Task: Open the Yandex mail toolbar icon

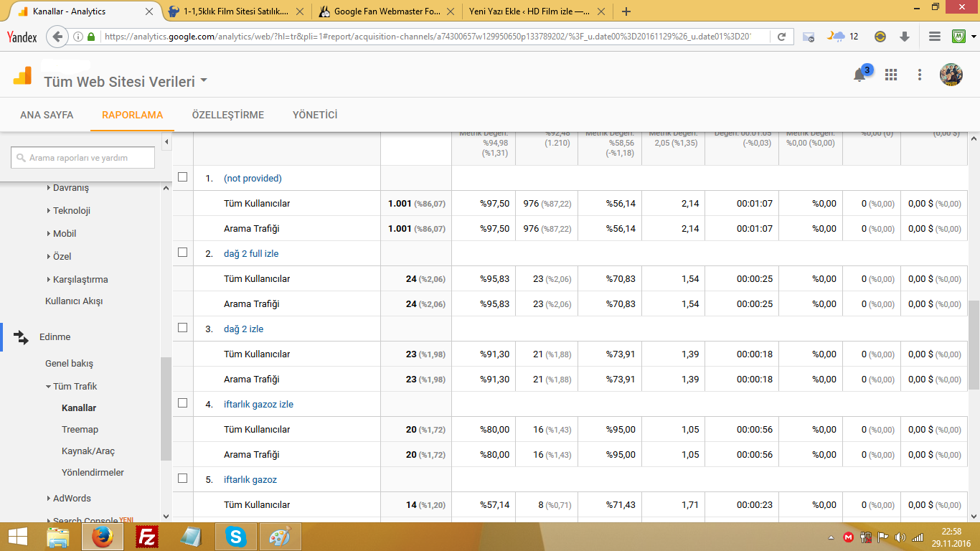Action: [x=809, y=37]
